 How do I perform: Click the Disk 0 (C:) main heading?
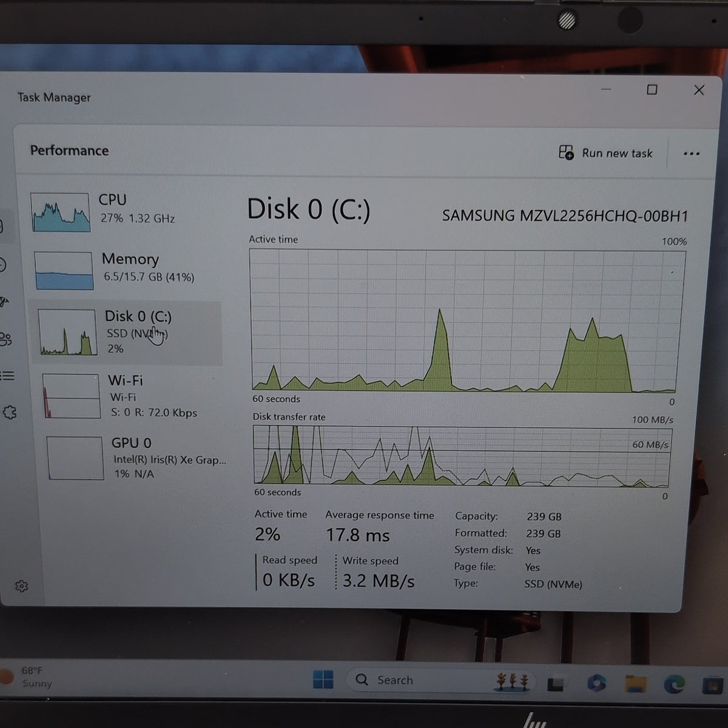309,210
